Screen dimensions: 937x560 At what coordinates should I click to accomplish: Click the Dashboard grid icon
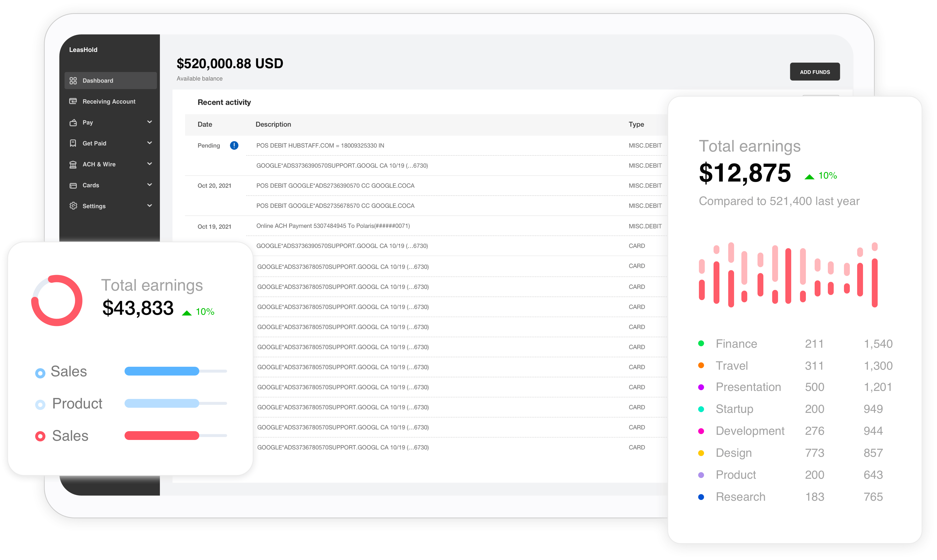[73, 81]
